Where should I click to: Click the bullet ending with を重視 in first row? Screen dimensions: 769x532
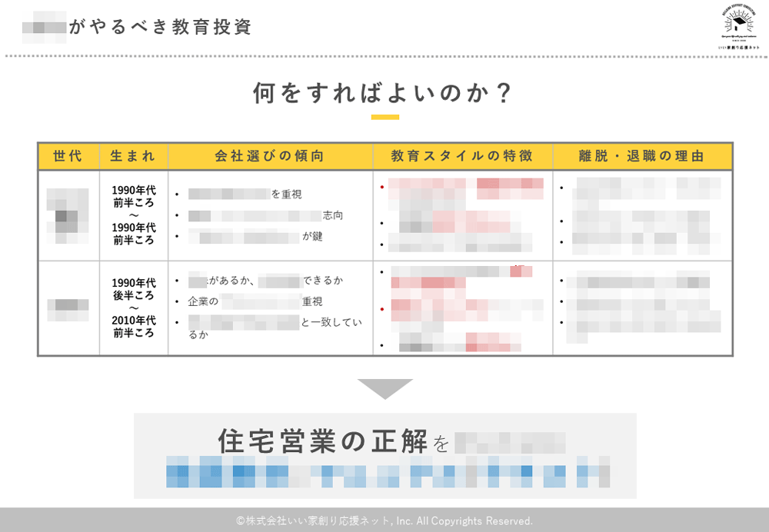[x=245, y=194]
